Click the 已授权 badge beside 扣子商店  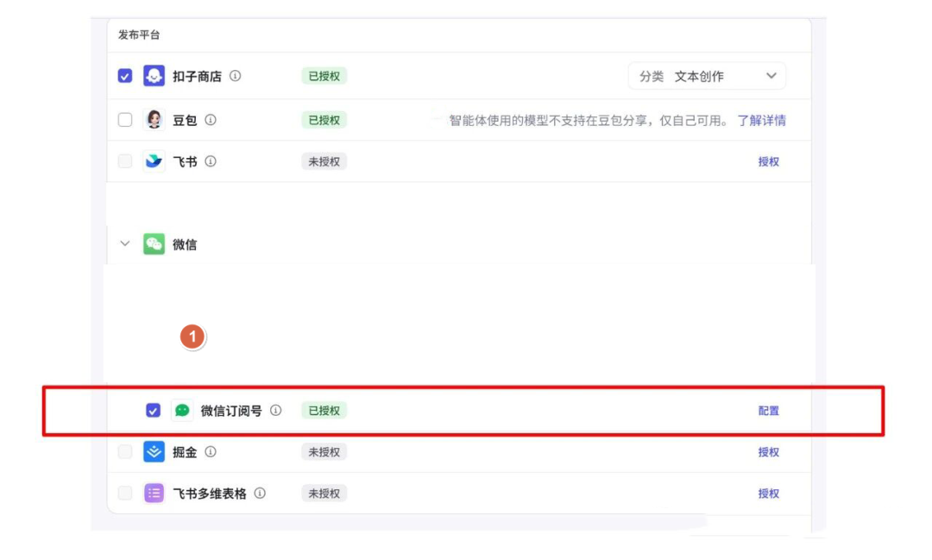[x=324, y=76]
